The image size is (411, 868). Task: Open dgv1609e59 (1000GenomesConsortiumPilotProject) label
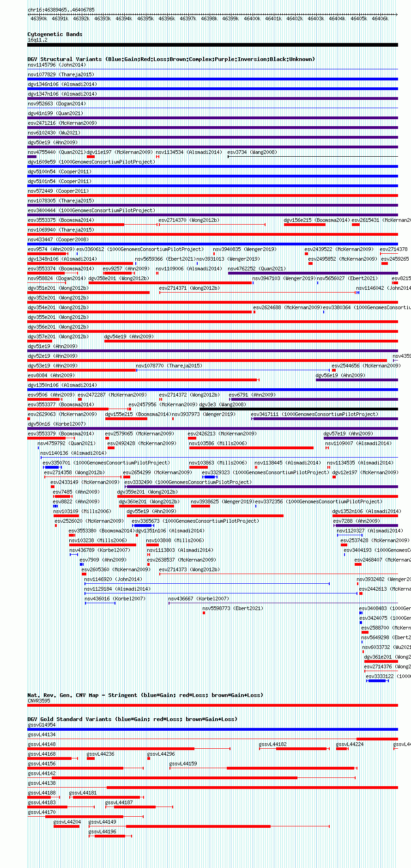coord(91,162)
